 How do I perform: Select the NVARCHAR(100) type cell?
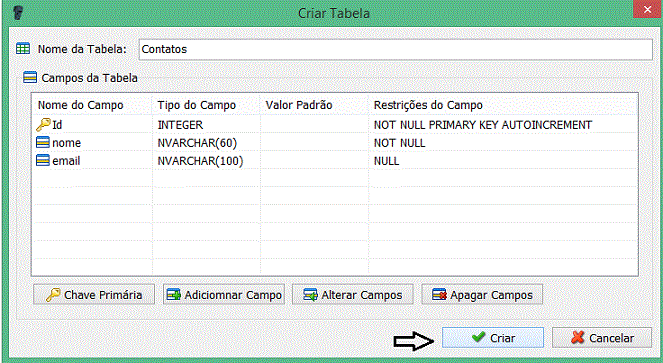[200, 161]
